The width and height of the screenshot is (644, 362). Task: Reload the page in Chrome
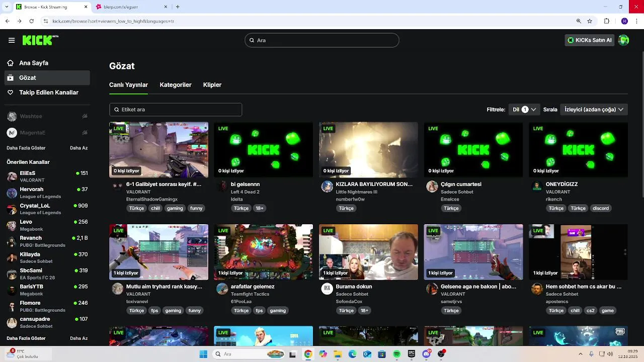click(x=32, y=21)
